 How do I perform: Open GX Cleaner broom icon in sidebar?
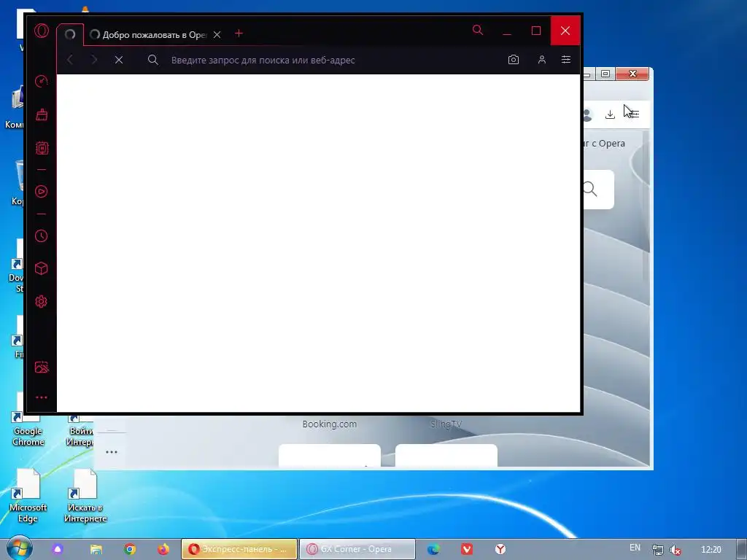pos(42,114)
